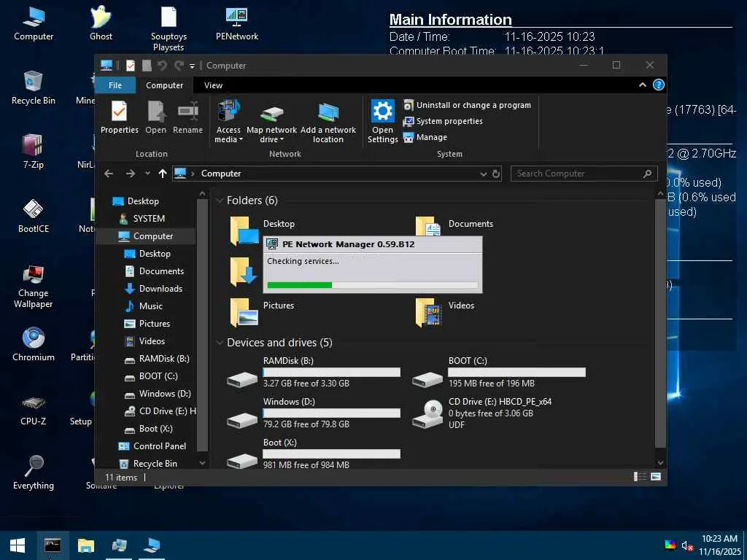Open System properties from ribbon

(x=443, y=122)
